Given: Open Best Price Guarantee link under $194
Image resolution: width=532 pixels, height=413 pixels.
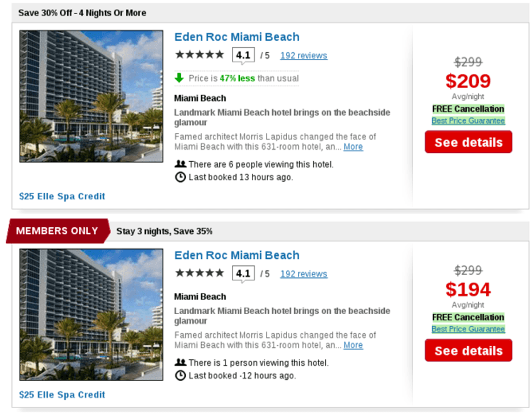Looking at the screenshot, I should click(468, 329).
